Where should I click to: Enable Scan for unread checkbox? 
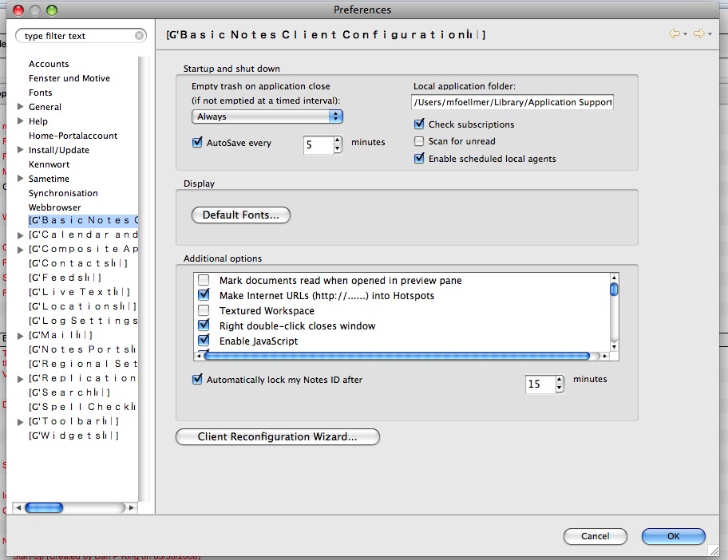419,141
